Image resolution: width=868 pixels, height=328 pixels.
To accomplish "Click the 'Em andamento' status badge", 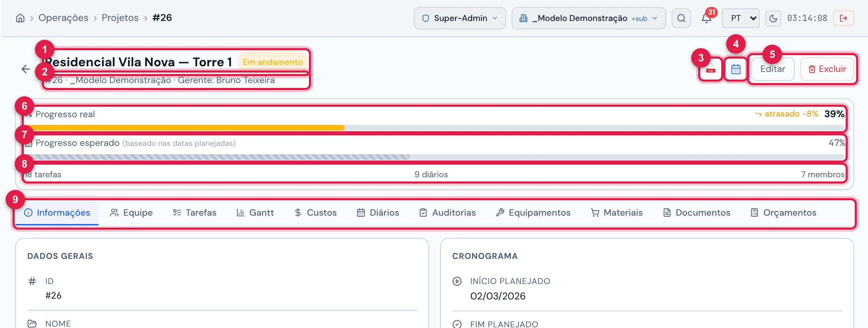I will (x=273, y=62).
